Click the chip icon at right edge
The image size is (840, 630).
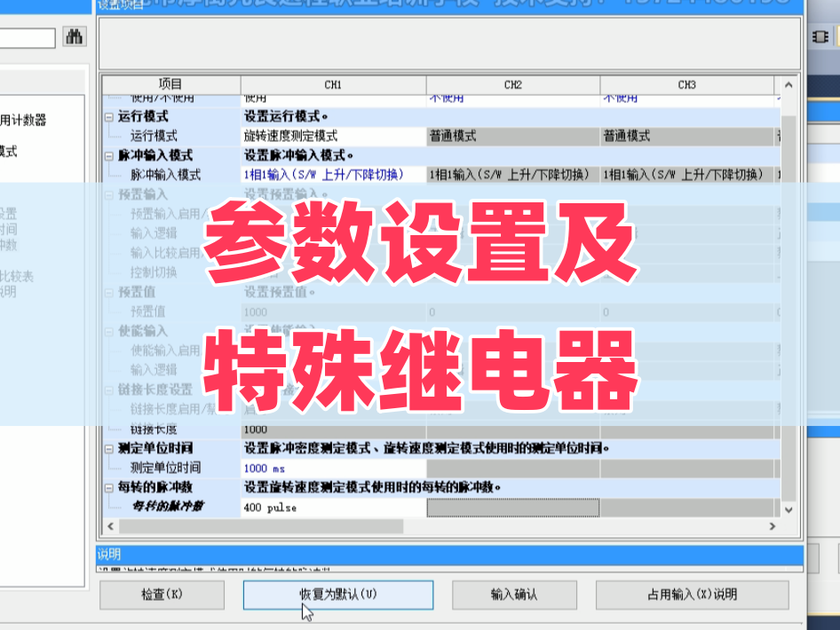[820, 36]
